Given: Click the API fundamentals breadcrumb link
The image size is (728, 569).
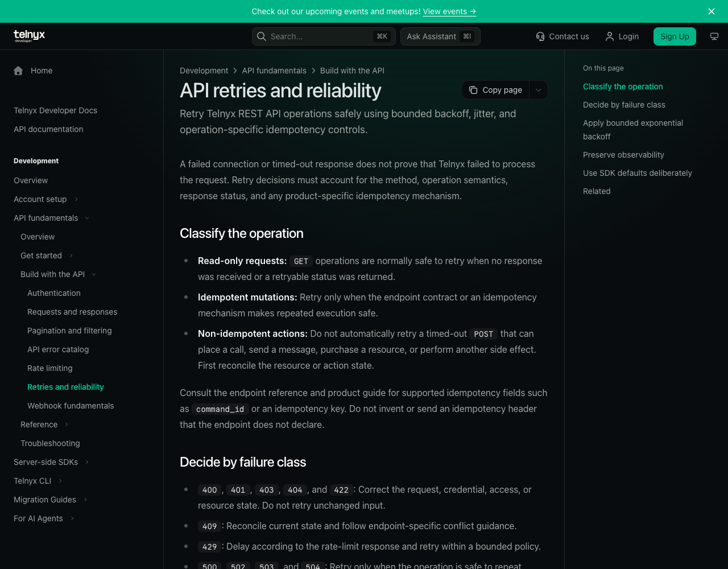Looking at the screenshot, I should (x=274, y=71).
